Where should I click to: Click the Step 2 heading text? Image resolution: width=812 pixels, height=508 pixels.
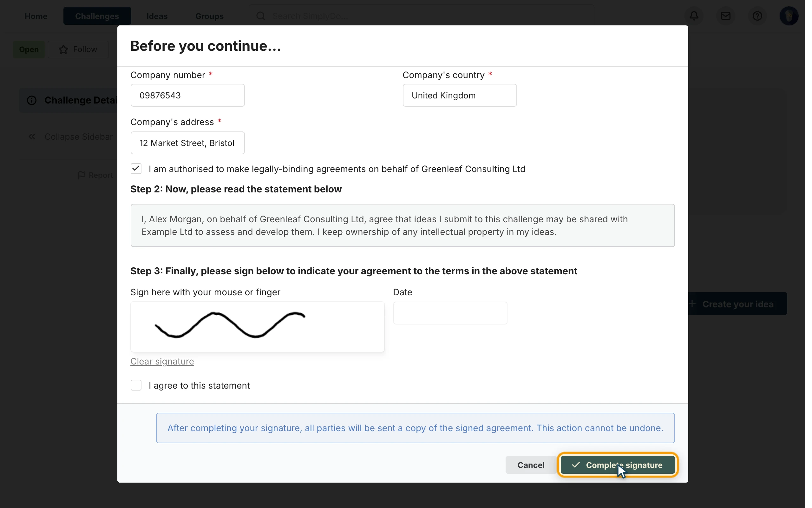coord(236,189)
